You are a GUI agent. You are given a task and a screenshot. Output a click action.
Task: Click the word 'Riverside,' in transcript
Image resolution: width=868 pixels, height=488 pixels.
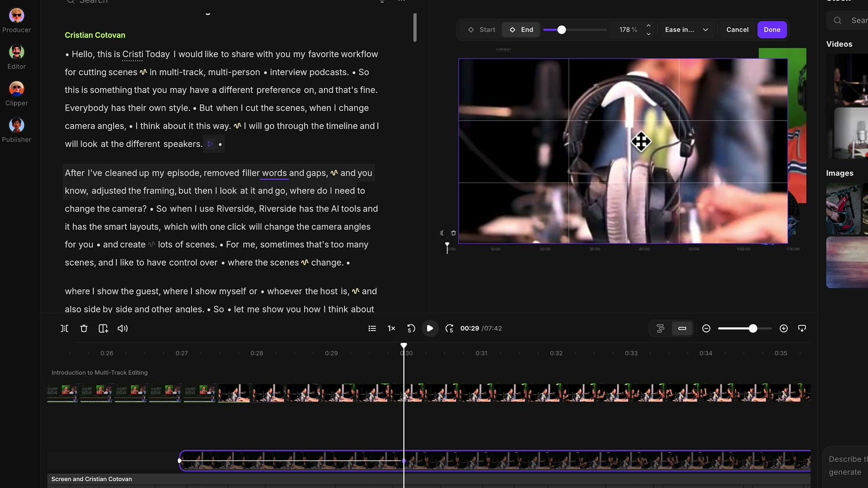click(236, 209)
